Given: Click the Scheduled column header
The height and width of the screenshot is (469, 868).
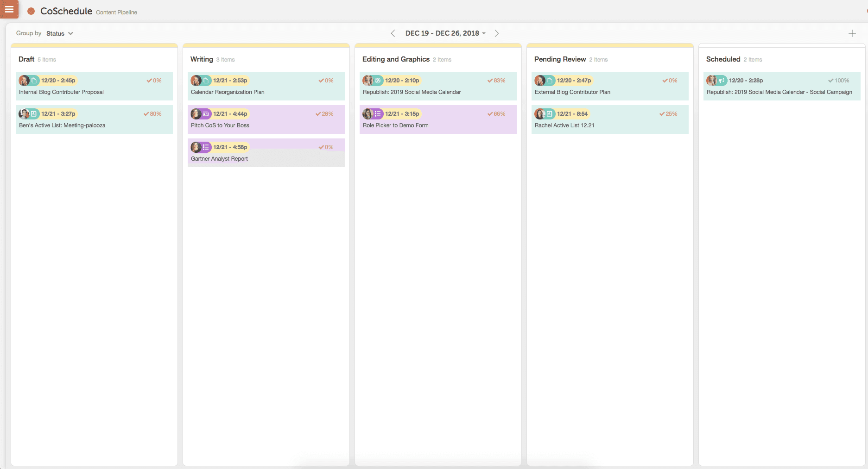Looking at the screenshot, I should pos(723,59).
